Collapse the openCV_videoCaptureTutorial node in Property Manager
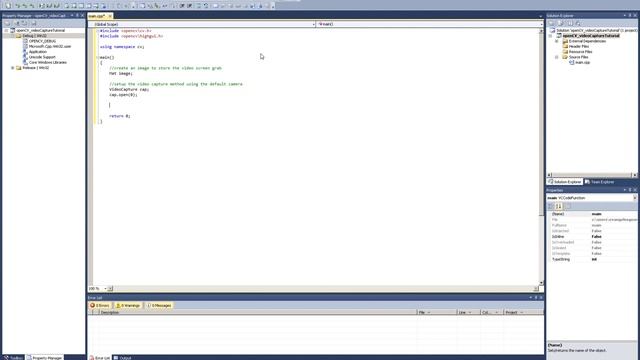Screen dimensions: 640x360 (6, 31)
